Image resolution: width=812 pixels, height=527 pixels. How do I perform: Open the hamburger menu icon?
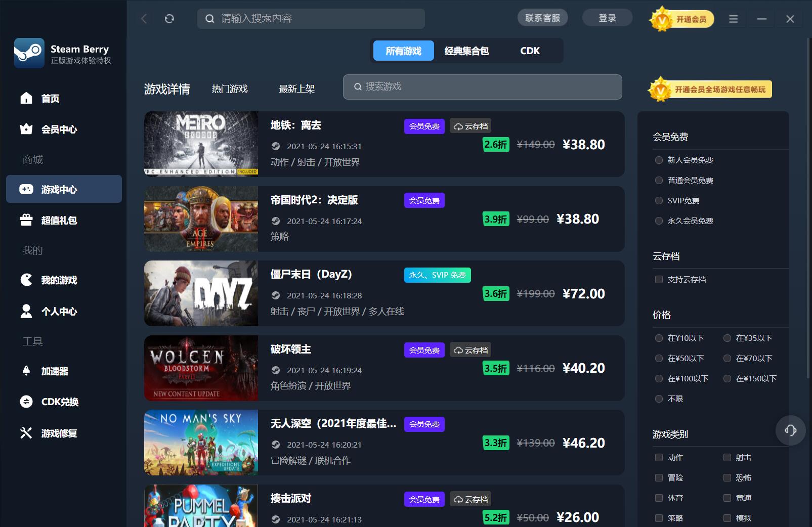pyautogui.click(x=733, y=19)
